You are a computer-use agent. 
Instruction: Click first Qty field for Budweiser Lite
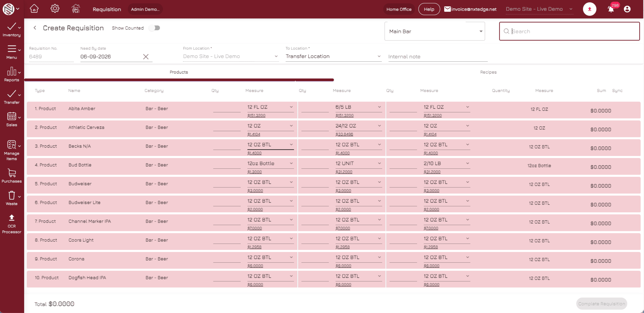(x=227, y=202)
